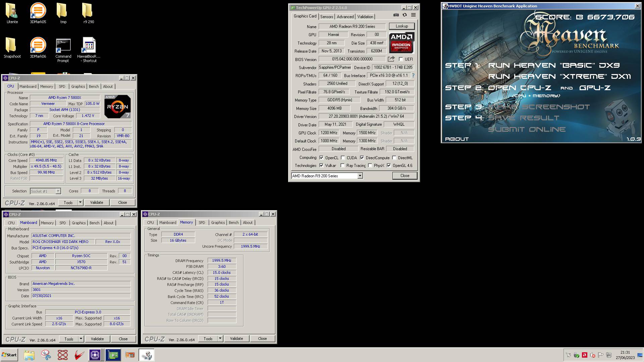Click ABOUT in the HWBOT Heaven window
The height and width of the screenshot is (362, 644).
click(x=457, y=139)
